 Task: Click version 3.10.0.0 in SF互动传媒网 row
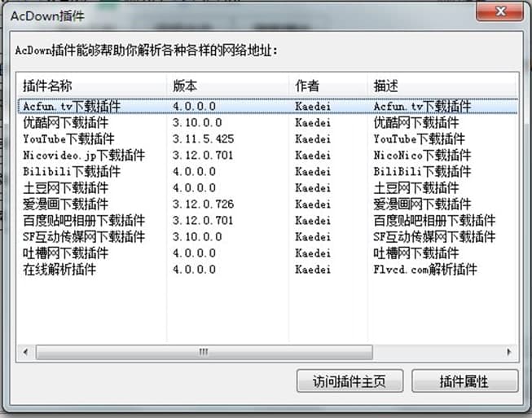click(197, 236)
